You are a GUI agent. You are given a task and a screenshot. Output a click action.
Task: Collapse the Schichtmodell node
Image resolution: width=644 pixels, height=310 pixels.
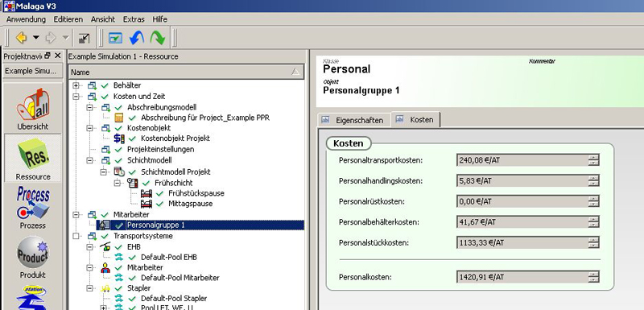pos(89,160)
